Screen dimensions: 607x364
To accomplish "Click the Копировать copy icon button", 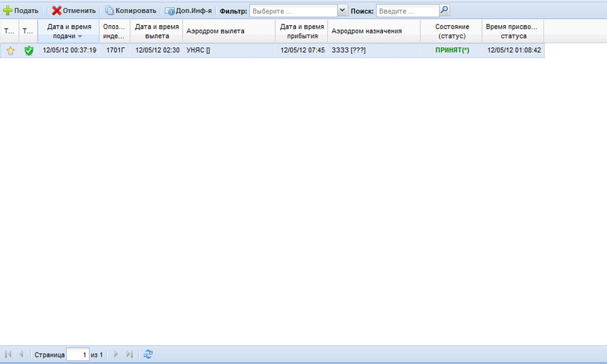I will 131,10.
